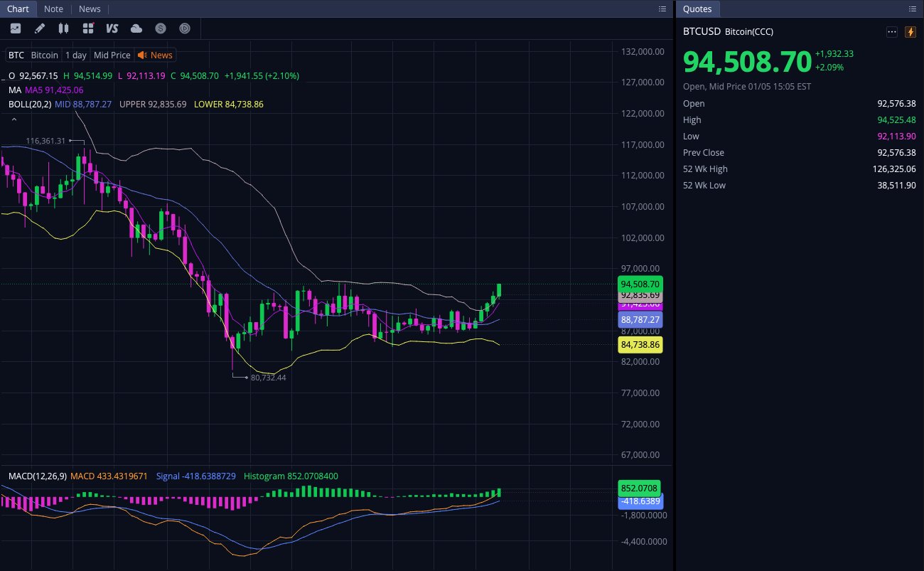Click the yellow 84,738.86 price-axis tag
924x571 pixels.
(640, 345)
